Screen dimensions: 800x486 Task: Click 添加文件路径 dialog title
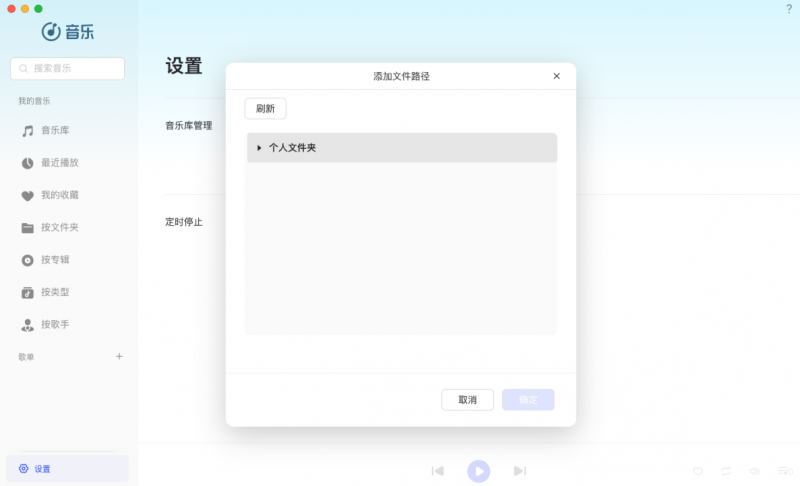coord(402,76)
